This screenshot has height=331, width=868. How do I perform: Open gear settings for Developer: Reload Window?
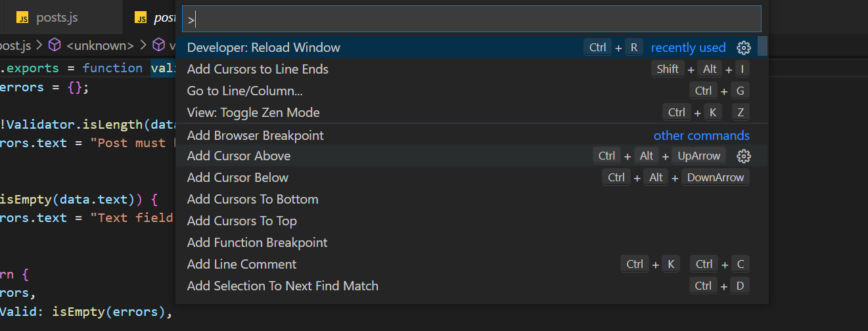tap(744, 47)
